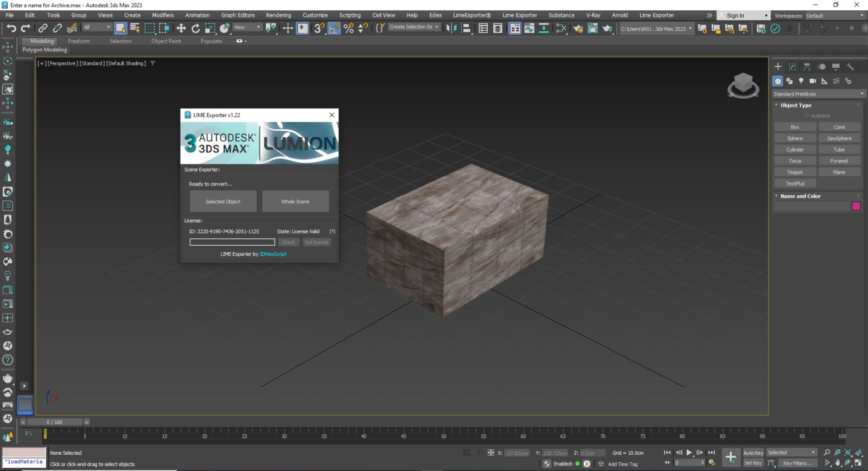Click the pink object color swatch
The height and width of the screenshot is (471, 868).
click(x=856, y=206)
